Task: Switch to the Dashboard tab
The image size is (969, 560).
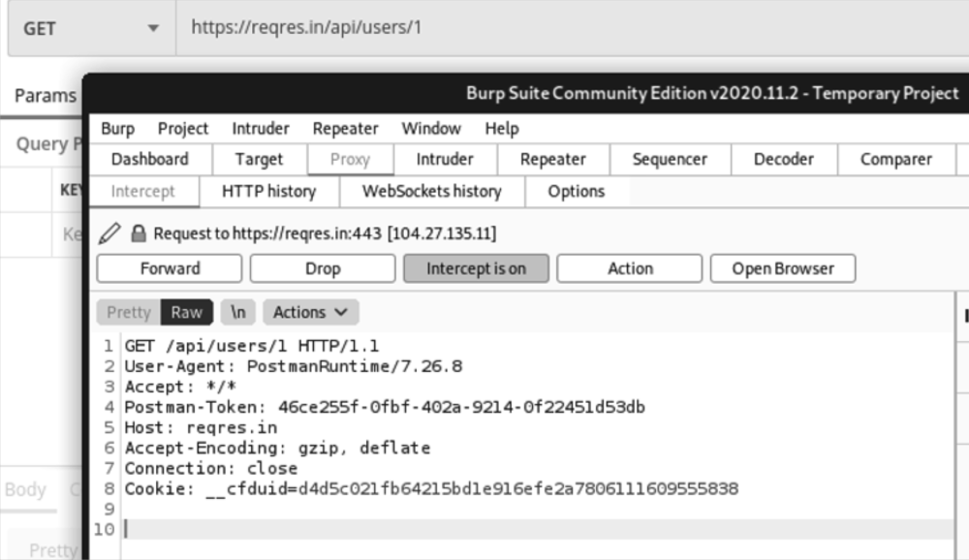Action: coord(150,160)
